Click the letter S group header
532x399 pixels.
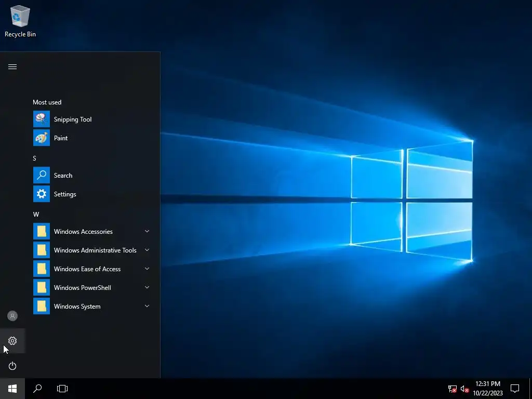click(x=34, y=158)
